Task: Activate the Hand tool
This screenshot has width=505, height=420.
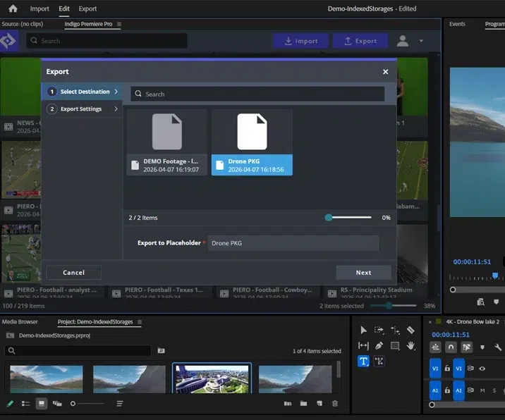Action: (x=410, y=346)
